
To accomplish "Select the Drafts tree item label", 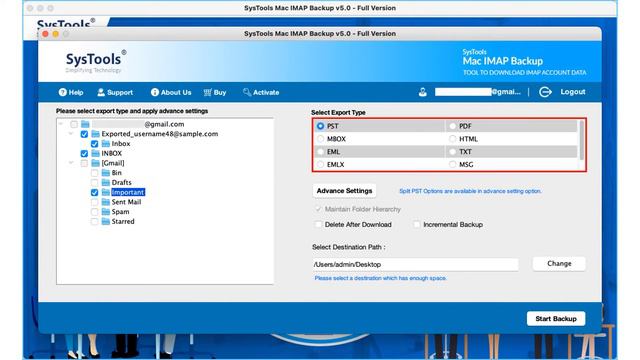I will (122, 182).
